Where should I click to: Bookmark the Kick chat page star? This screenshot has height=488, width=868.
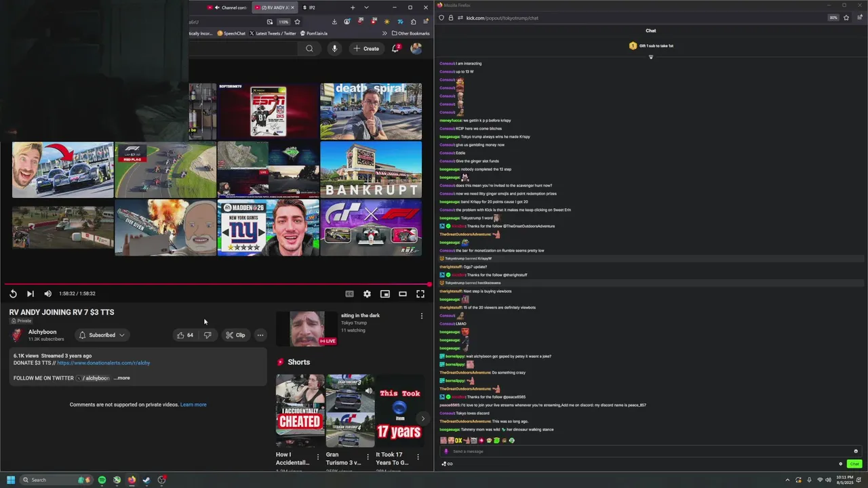tap(846, 18)
